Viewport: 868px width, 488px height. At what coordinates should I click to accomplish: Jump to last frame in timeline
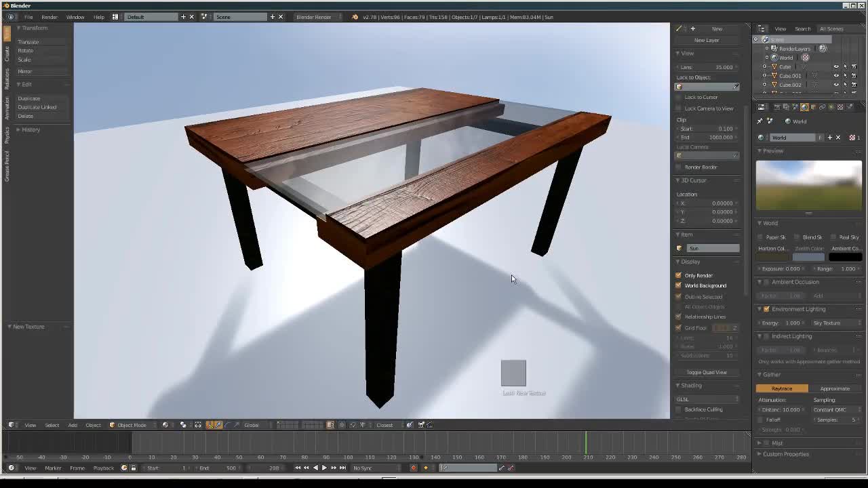click(x=342, y=468)
